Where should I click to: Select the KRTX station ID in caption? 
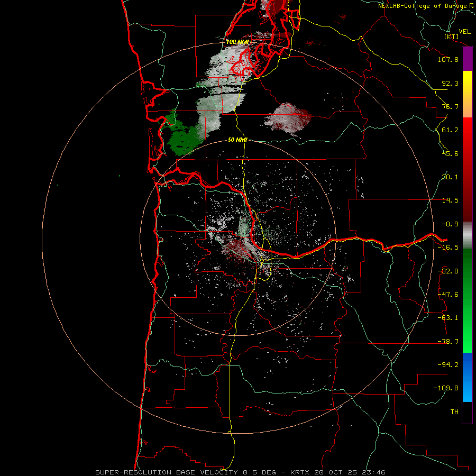(300, 472)
